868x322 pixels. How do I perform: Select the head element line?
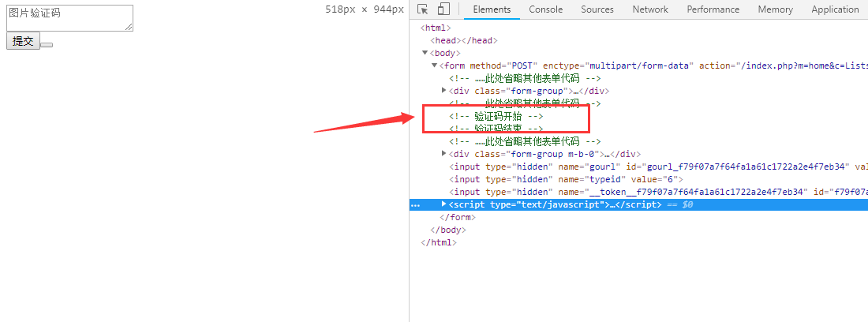464,40
